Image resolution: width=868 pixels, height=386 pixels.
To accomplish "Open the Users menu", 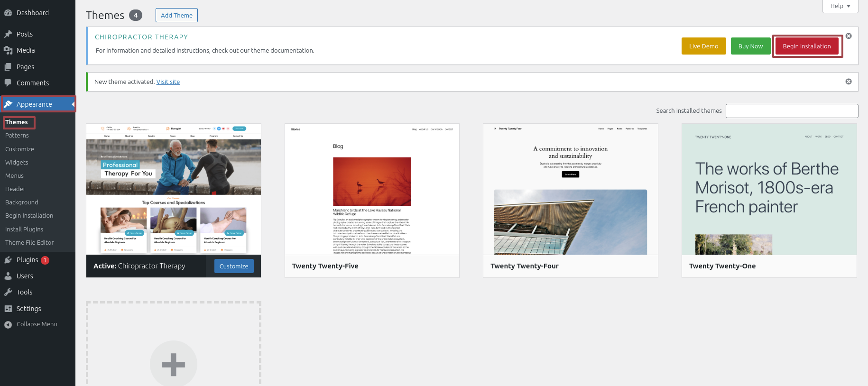I will coord(37,276).
